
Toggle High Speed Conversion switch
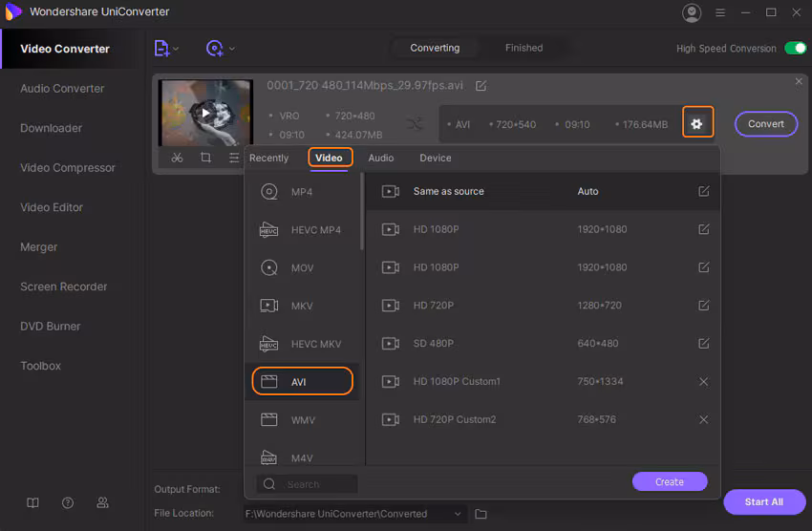[x=795, y=48]
